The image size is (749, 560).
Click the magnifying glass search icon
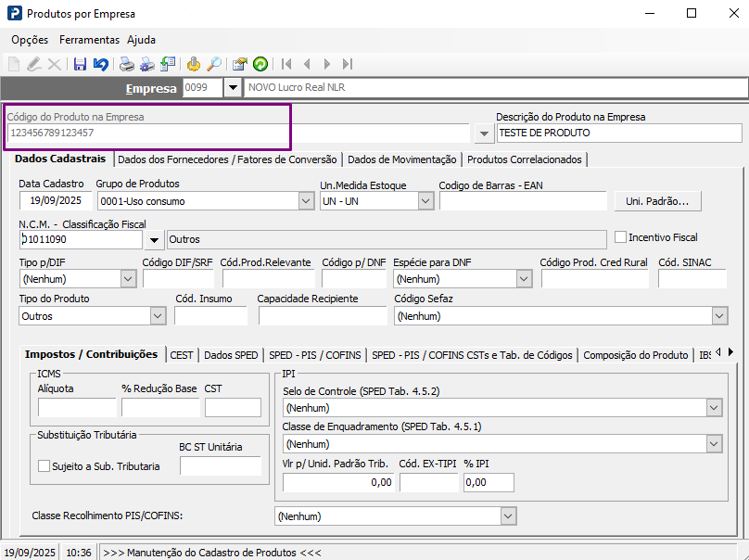(214, 64)
